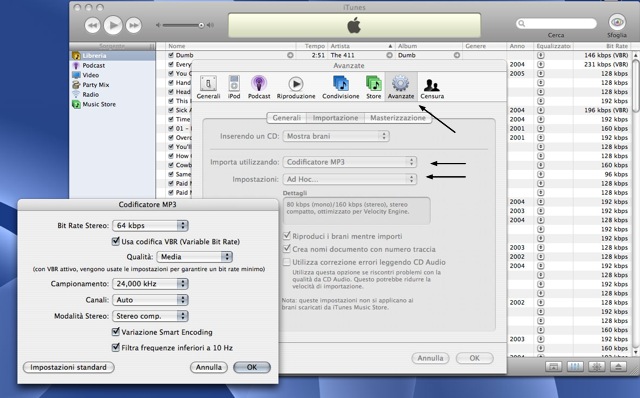Uncheck the Dumb song checkbox

171,55
